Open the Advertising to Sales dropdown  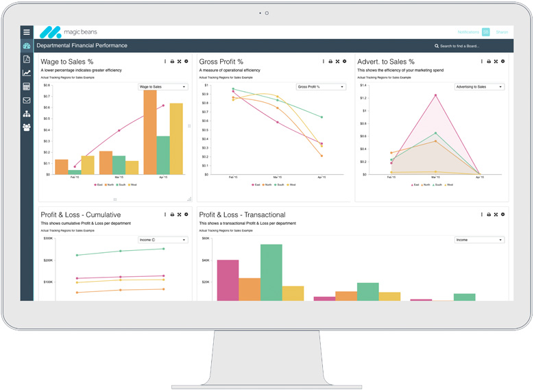click(479, 87)
